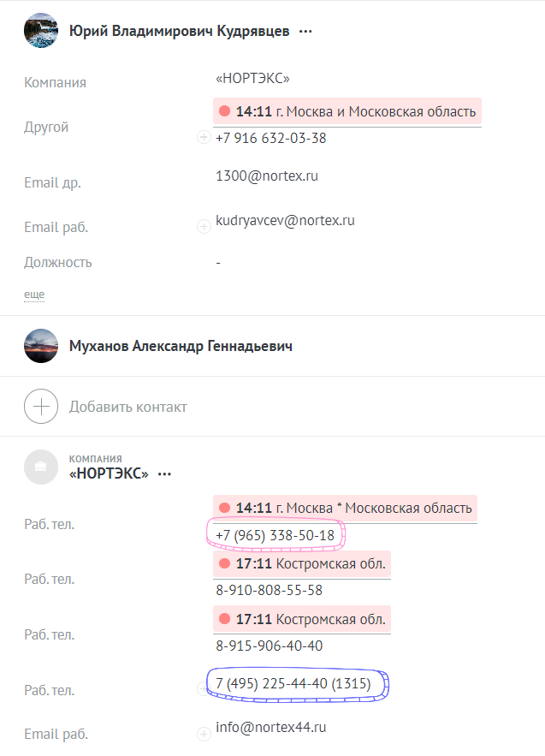Click Муханов Александр's avatar photo
Viewport: 545px width, 756px height.
pyautogui.click(x=41, y=346)
